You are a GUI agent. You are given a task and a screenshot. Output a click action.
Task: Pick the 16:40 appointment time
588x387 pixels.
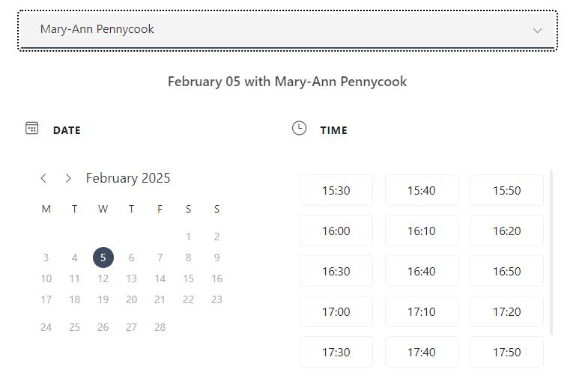click(x=422, y=271)
